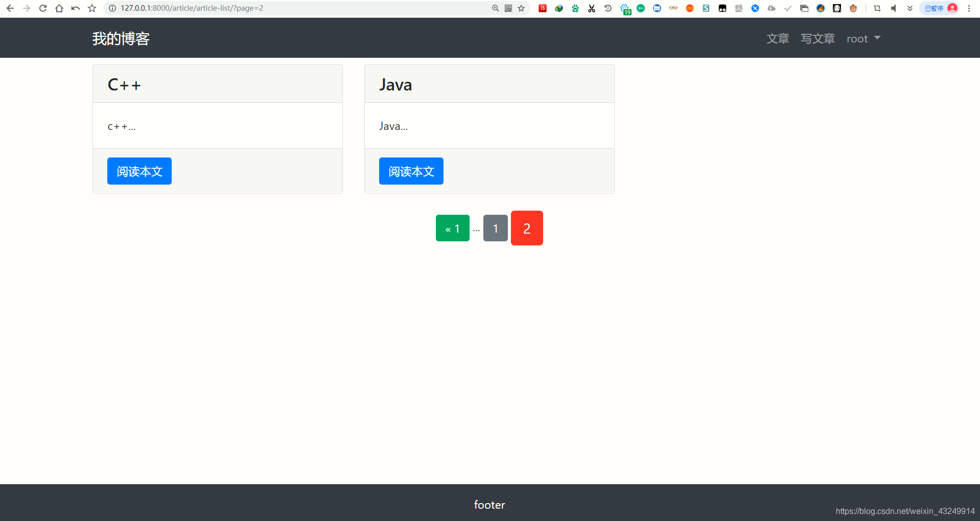Open the glasses extension icon
Viewport: 980px width, 521px height.
click(673, 8)
